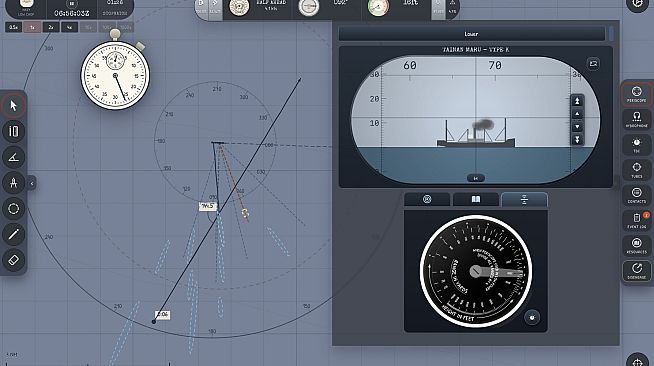The height and width of the screenshot is (366, 654).
Task: Open the TDC panel
Action: point(636,145)
